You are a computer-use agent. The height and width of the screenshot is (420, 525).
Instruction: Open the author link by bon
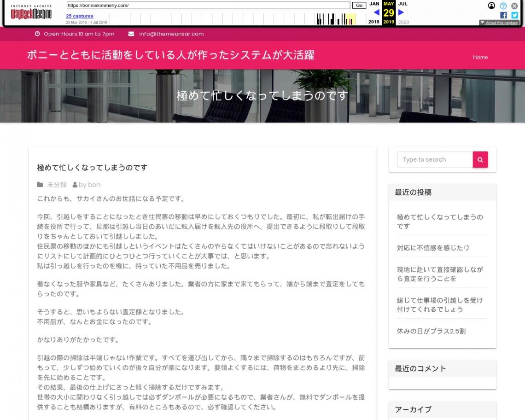89,185
